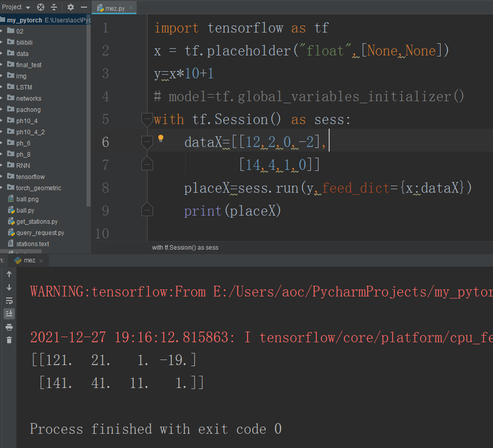Click the intention lightbulb on line 6
This screenshot has height=448, width=493.
pyautogui.click(x=160, y=138)
